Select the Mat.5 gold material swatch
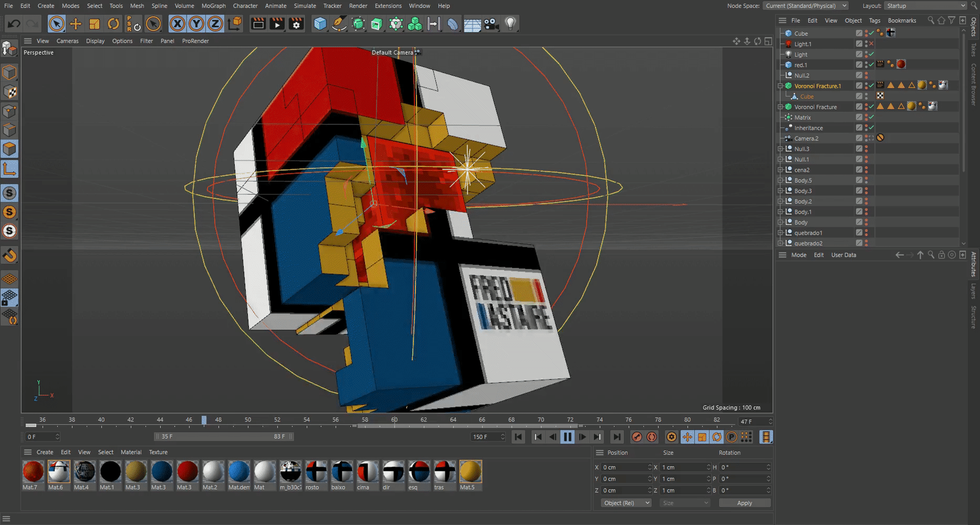The height and width of the screenshot is (525, 980). click(470, 472)
